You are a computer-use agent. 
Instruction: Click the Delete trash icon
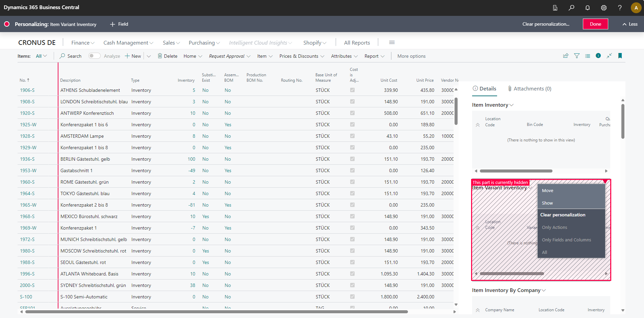(160, 56)
